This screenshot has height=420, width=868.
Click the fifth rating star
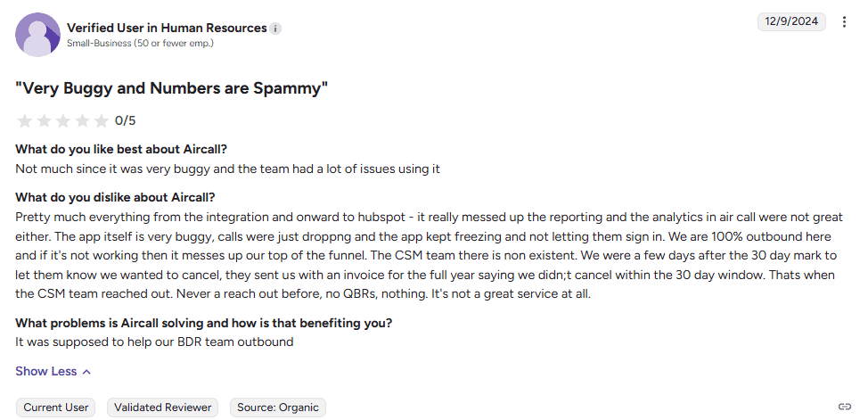coord(102,120)
